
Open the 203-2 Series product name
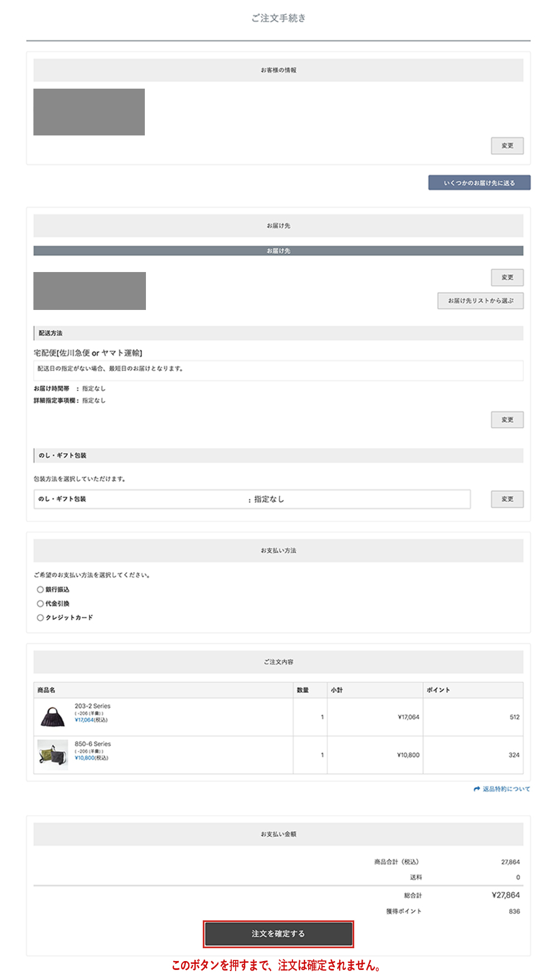coord(92,706)
